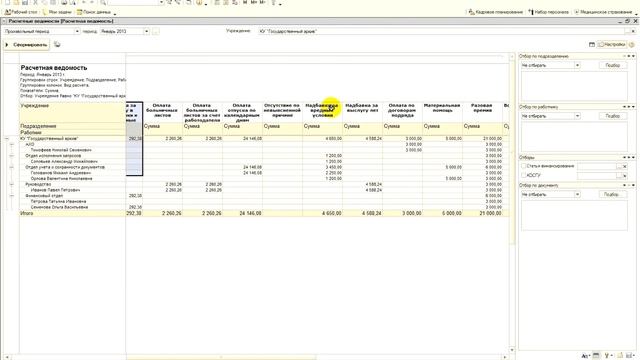Click the Отбор по работнику panel menu arrow
Image resolution: width=640 pixels, height=360 pixels.
tap(633, 107)
